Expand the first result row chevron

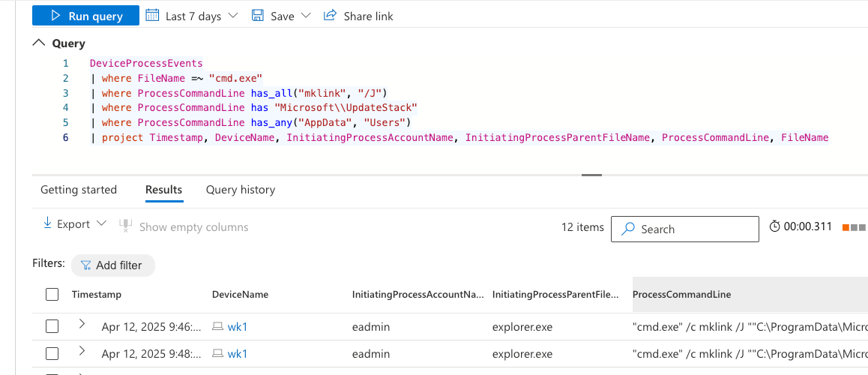[82, 325]
